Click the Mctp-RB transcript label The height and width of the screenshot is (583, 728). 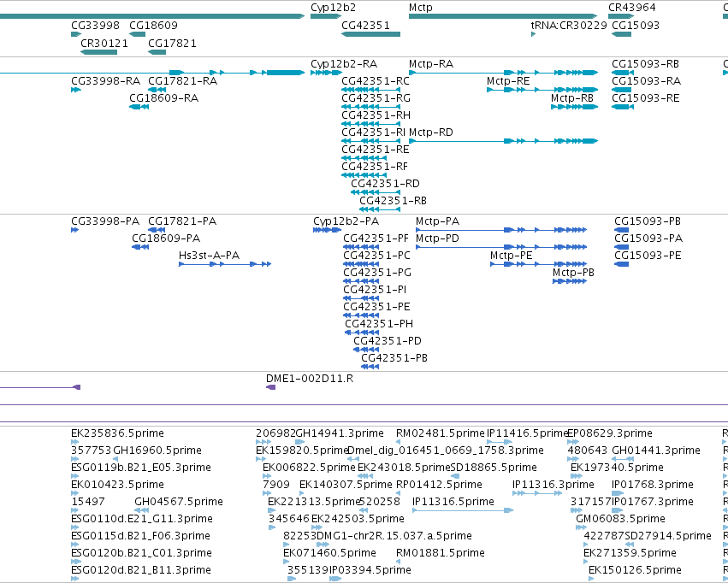coord(572,97)
